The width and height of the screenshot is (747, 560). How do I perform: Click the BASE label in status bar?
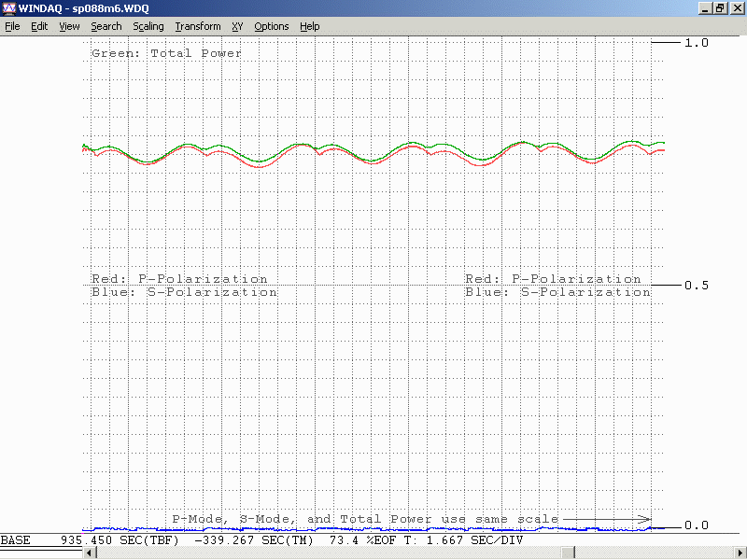[16, 540]
